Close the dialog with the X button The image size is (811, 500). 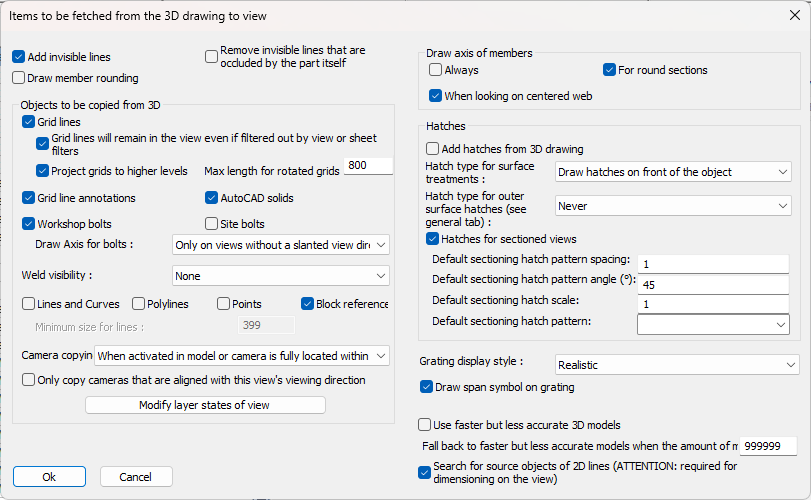pyautogui.click(x=786, y=16)
